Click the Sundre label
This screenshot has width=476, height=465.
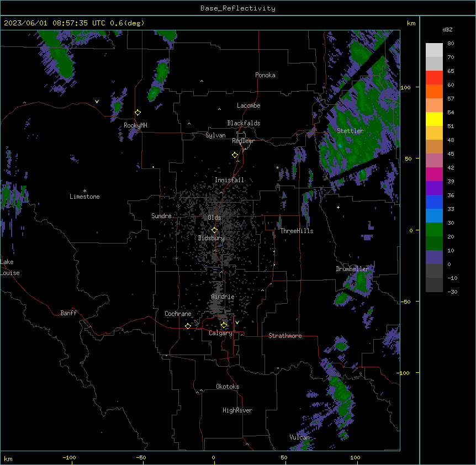click(x=161, y=216)
